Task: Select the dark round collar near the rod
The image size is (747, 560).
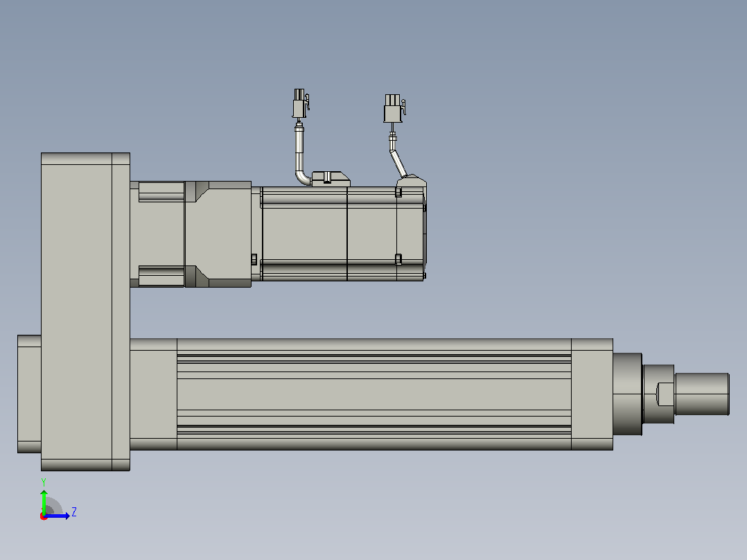Action: [627, 394]
